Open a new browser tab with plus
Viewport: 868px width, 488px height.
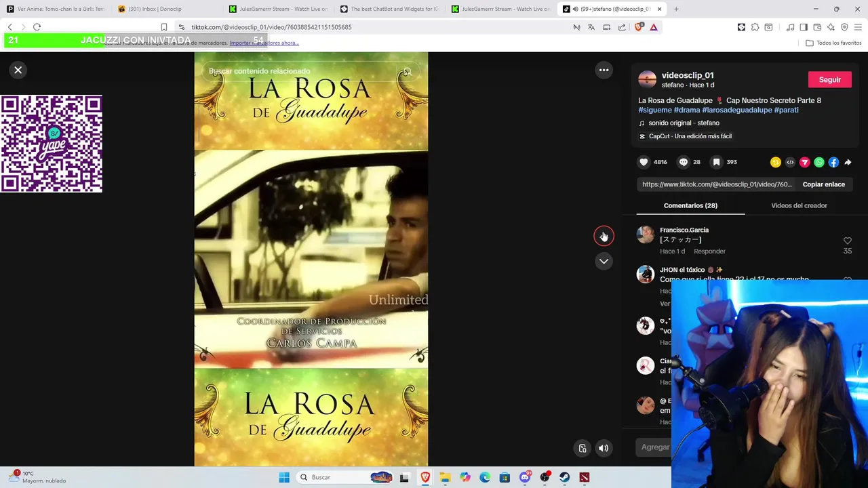click(676, 9)
